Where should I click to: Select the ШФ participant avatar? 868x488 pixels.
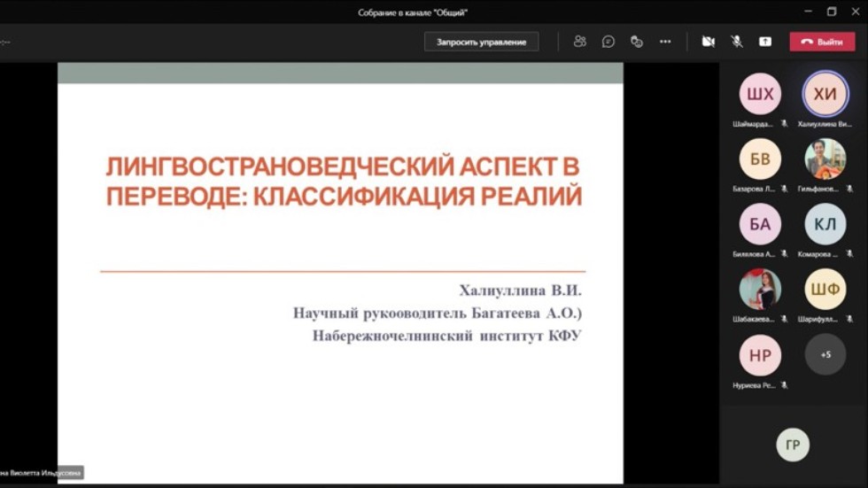click(825, 289)
